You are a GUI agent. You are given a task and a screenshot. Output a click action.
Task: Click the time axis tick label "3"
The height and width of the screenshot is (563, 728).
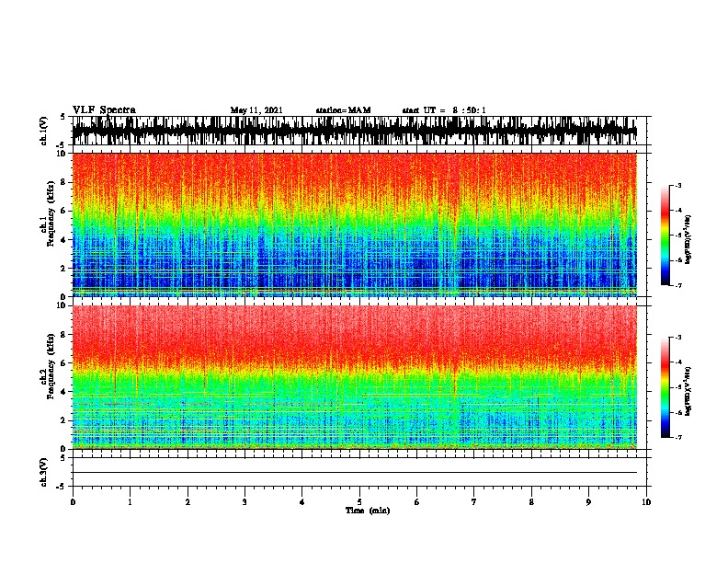(x=245, y=502)
